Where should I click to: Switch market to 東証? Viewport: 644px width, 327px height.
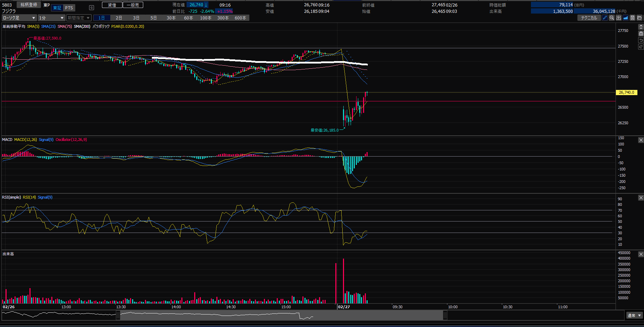tap(57, 8)
